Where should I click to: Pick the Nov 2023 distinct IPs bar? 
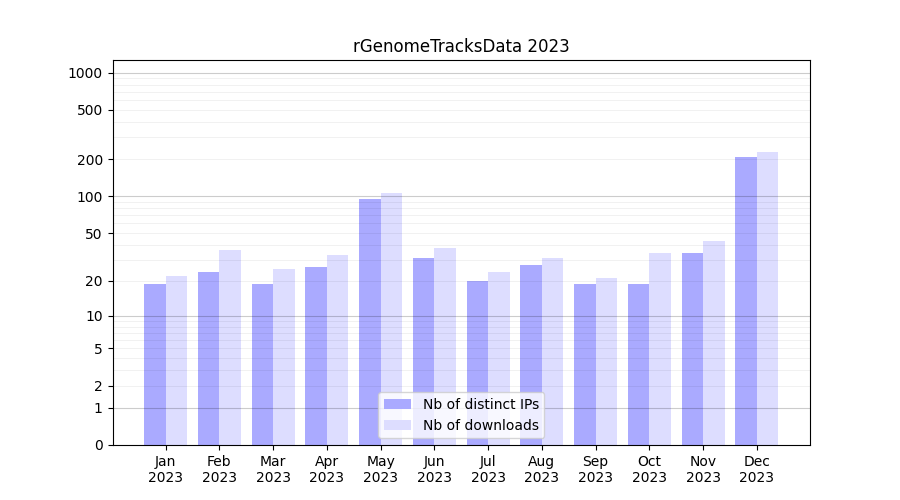pyautogui.click(x=692, y=348)
